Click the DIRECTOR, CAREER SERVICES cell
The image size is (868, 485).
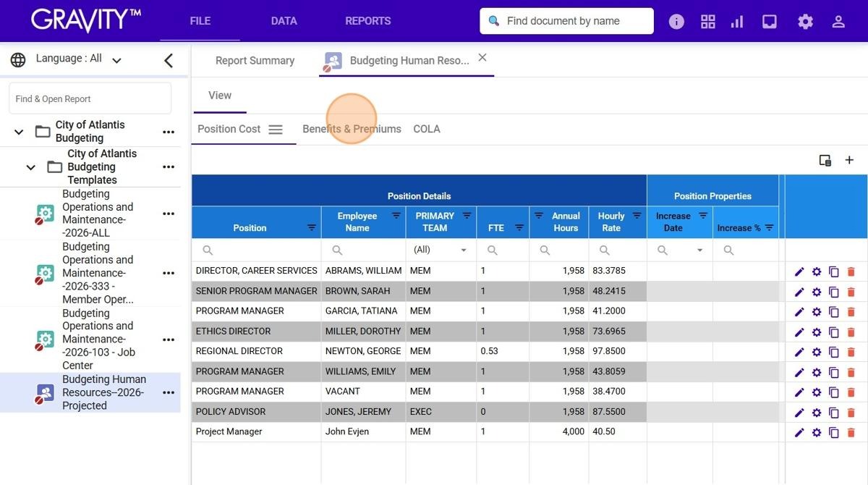257,271
